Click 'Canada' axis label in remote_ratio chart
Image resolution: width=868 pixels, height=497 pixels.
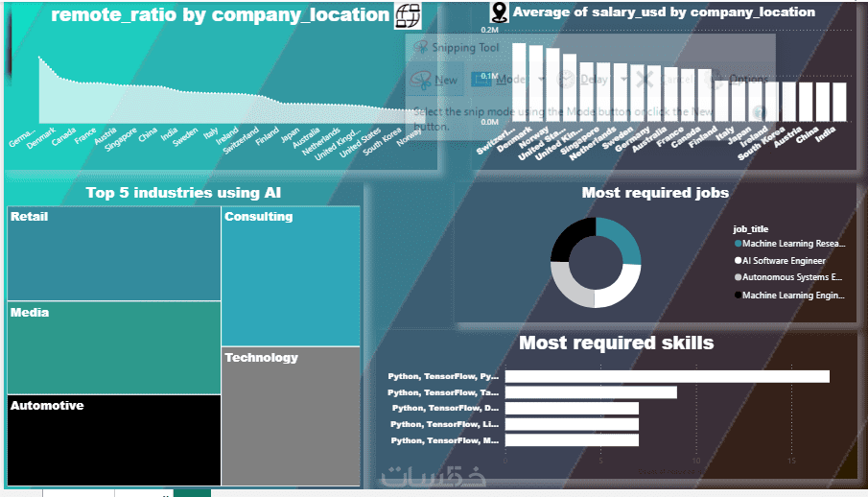[x=63, y=137]
